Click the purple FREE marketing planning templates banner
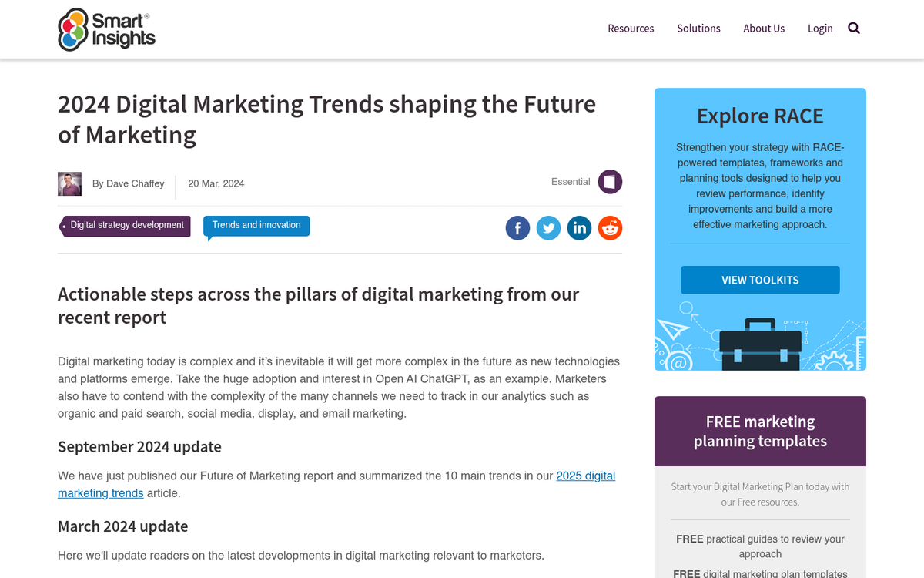 [760, 432]
